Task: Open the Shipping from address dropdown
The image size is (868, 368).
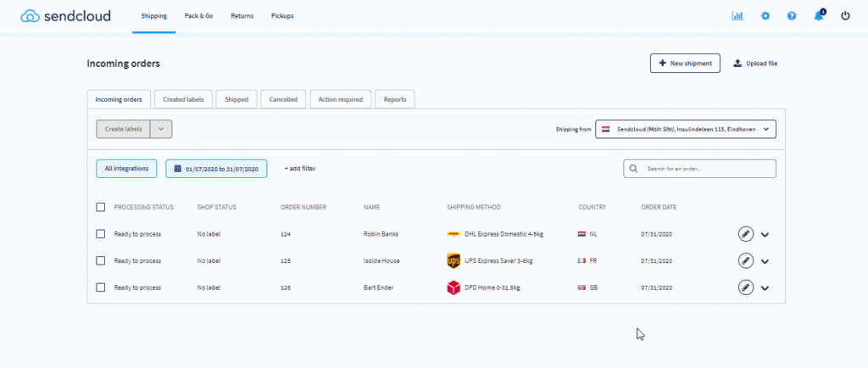Action: 685,129
